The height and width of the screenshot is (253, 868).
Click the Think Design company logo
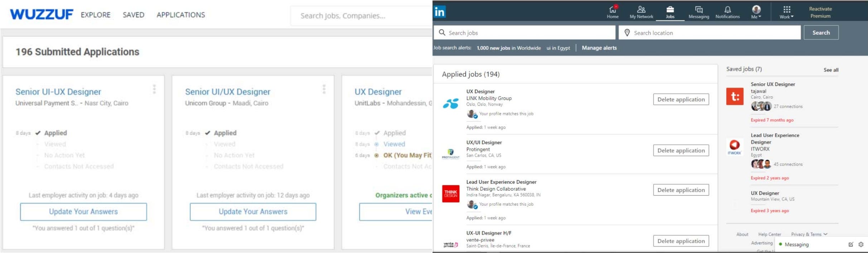click(x=450, y=194)
